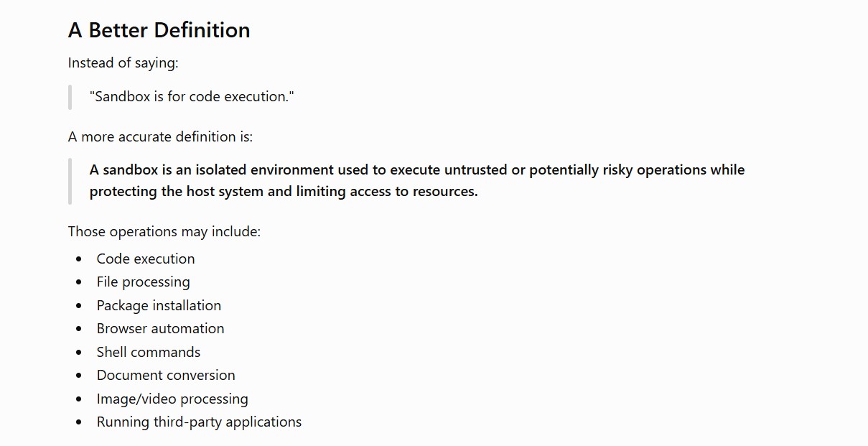Click "Those operations may include:" text

[x=164, y=232]
